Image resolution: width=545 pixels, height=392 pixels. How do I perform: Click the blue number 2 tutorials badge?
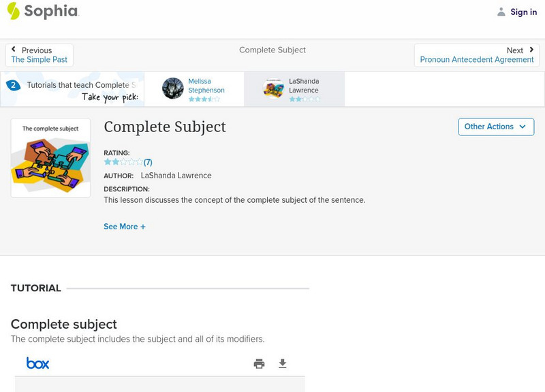point(13,85)
